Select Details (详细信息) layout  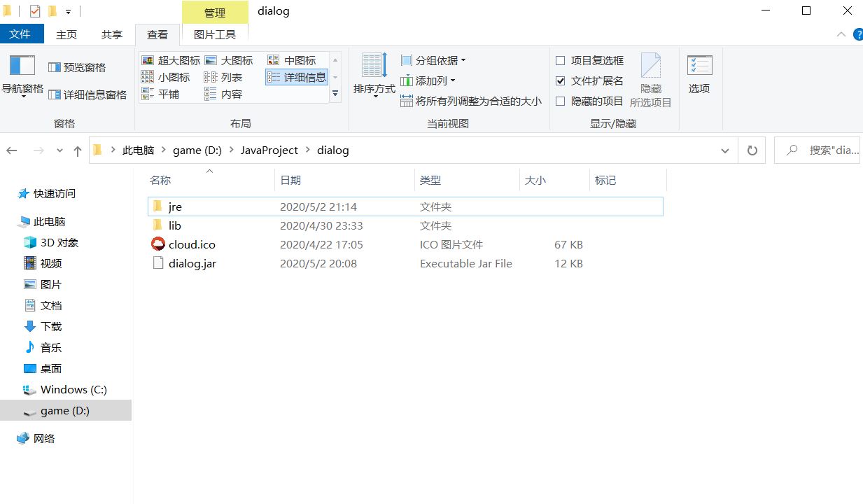tap(296, 77)
